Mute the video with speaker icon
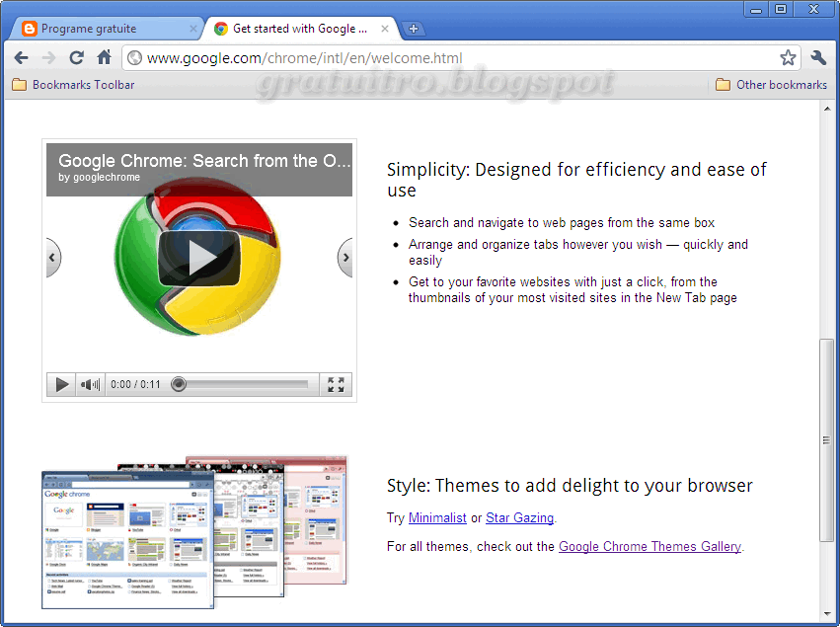840x627 pixels. point(90,384)
